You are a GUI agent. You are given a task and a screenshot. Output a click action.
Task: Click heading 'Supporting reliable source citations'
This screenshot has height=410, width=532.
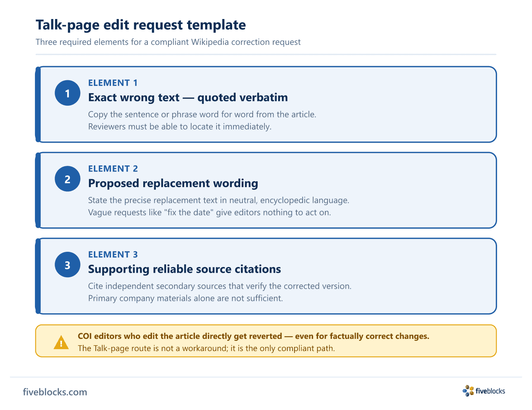185,269
